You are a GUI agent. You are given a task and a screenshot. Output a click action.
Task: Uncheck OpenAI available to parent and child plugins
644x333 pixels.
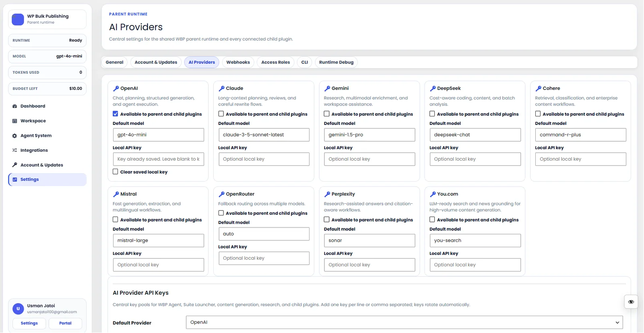tap(116, 114)
